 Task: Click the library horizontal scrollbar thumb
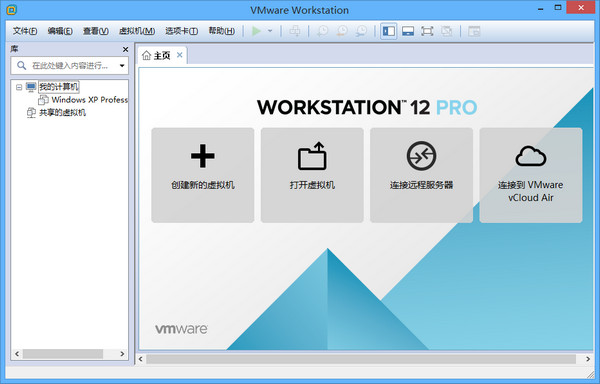coord(63,354)
